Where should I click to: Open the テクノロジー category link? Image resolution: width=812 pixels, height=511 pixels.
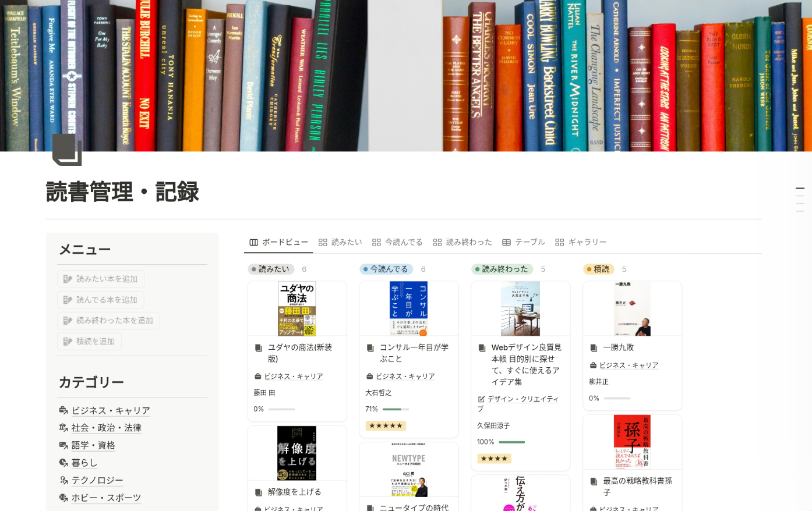[x=97, y=480]
